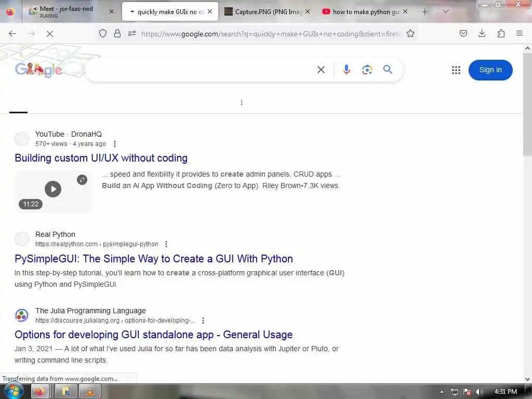Search by image with Google Lens

tap(367, 70)
